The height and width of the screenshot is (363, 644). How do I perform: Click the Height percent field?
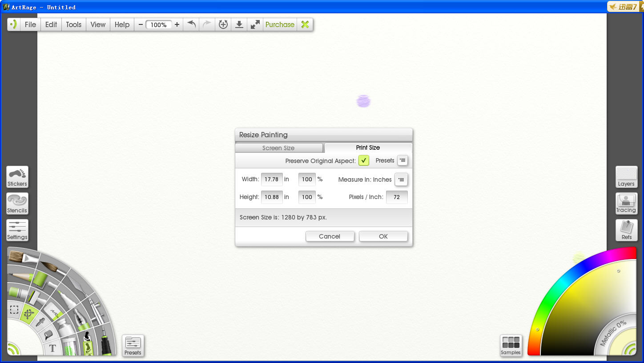307,197
